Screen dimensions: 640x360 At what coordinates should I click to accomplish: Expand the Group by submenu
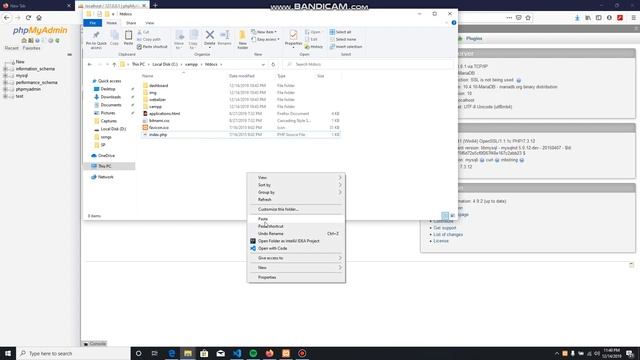(x=296, y=192)
